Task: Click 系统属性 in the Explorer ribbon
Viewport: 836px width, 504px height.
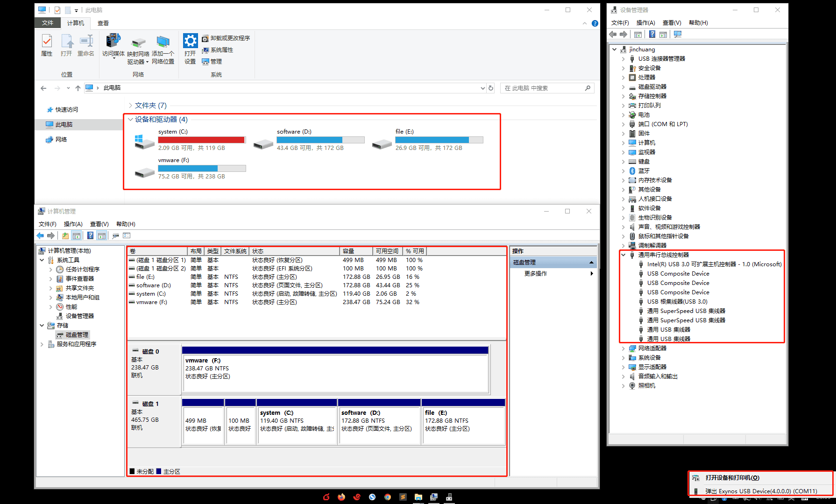Action: click(x=217, y=50)
